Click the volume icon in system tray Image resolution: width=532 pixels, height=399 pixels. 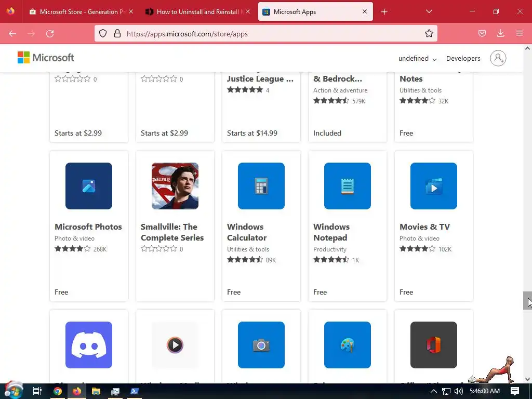pos(458,391)
